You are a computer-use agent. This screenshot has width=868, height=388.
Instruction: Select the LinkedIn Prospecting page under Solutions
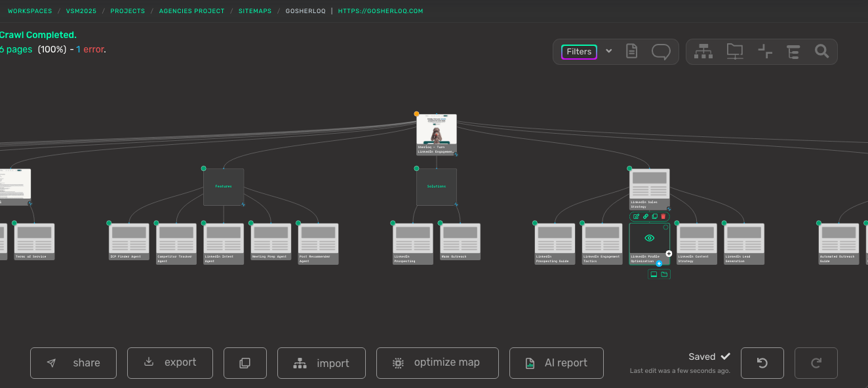tap(413, 244)
